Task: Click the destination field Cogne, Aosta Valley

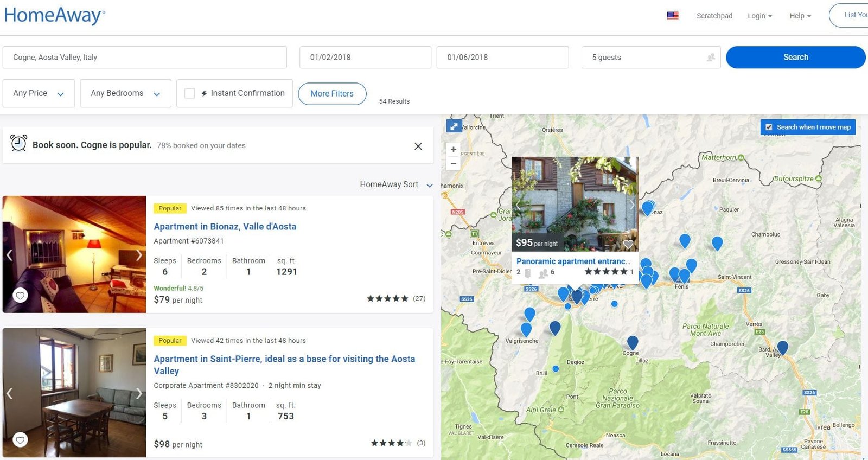Action: 145,58
